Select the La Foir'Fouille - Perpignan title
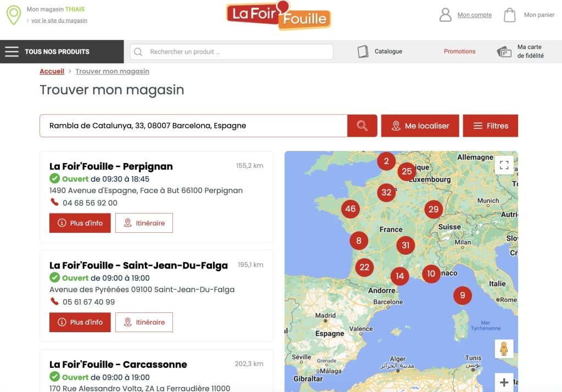The height and width of the screenshot is (392, 562). click(x=111, y=166)
